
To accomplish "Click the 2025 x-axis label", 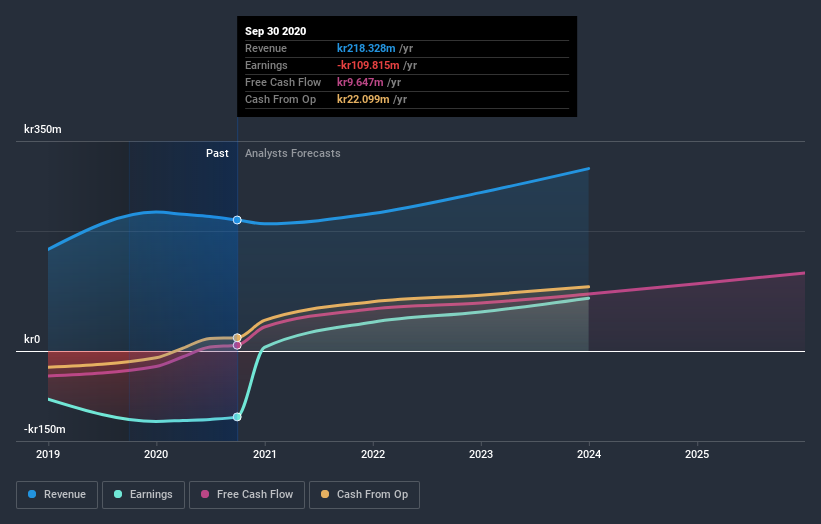I will 697,454.
